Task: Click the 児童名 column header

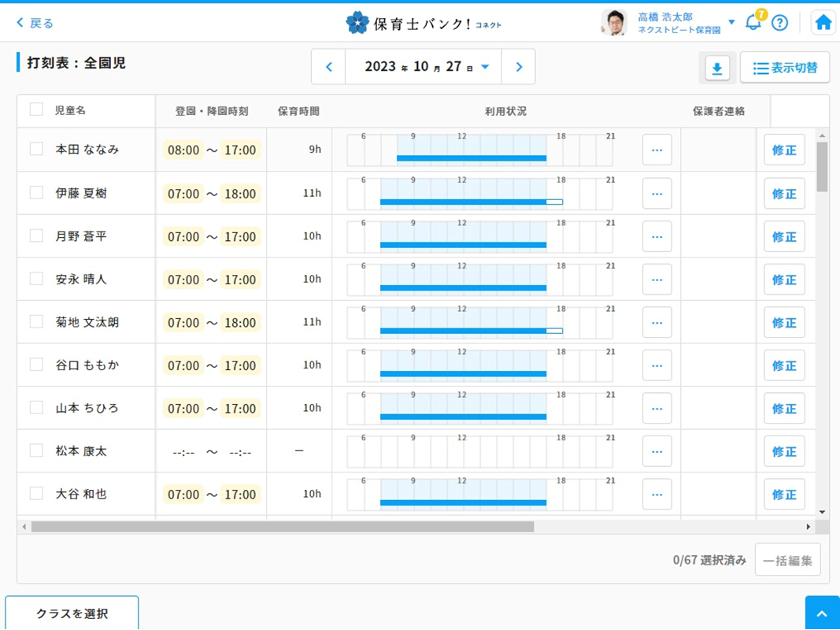Action: pyautogui.click(x=70, y=111)
